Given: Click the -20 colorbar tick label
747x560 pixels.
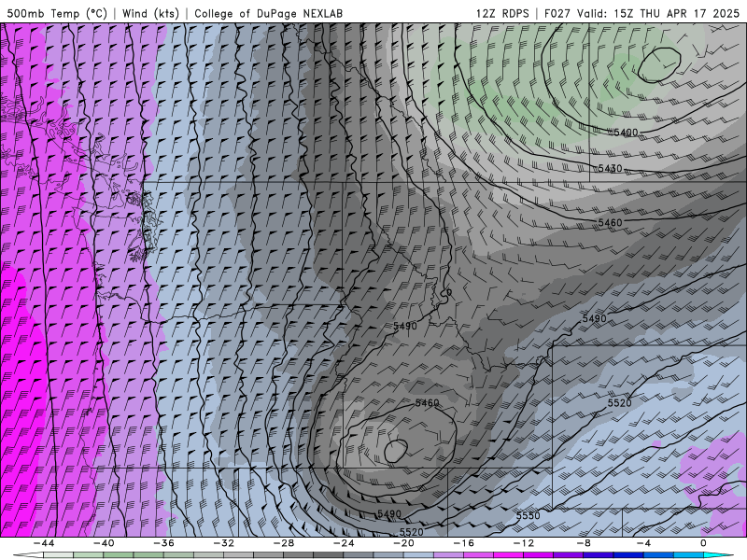Looking at the screenshot, I should click(x=403, y=543).
